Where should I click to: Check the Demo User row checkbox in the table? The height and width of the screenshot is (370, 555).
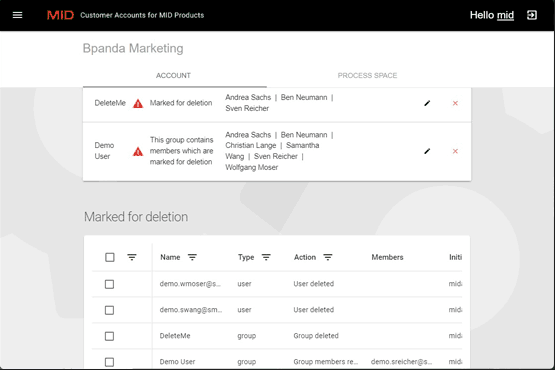(109, 362)
